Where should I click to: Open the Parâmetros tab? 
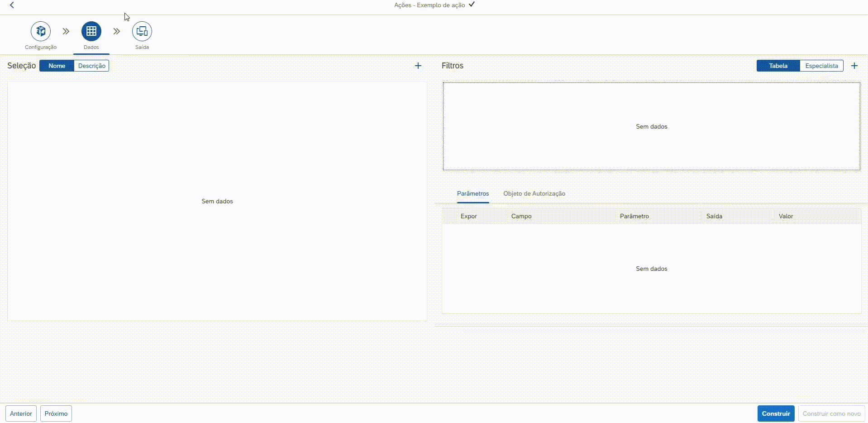coord(473,193)
